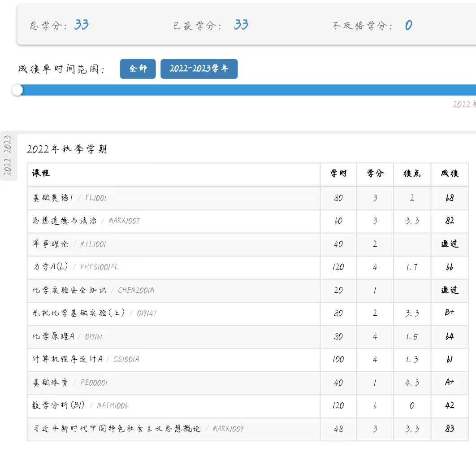Click grade 83 in the MARX1009 row
This screenshot has width=476, height=470.
450,429
